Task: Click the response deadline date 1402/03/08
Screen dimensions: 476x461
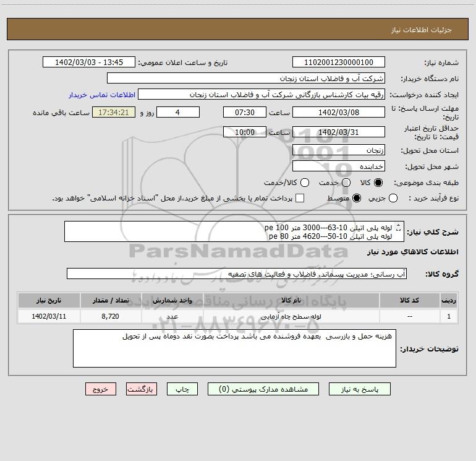Action: click(339, 113)
